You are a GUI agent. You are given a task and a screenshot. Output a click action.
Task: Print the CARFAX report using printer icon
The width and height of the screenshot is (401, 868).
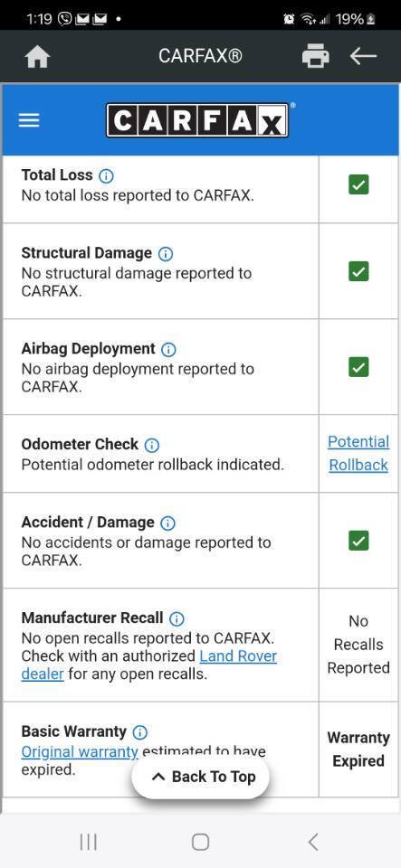coord(315,56)
